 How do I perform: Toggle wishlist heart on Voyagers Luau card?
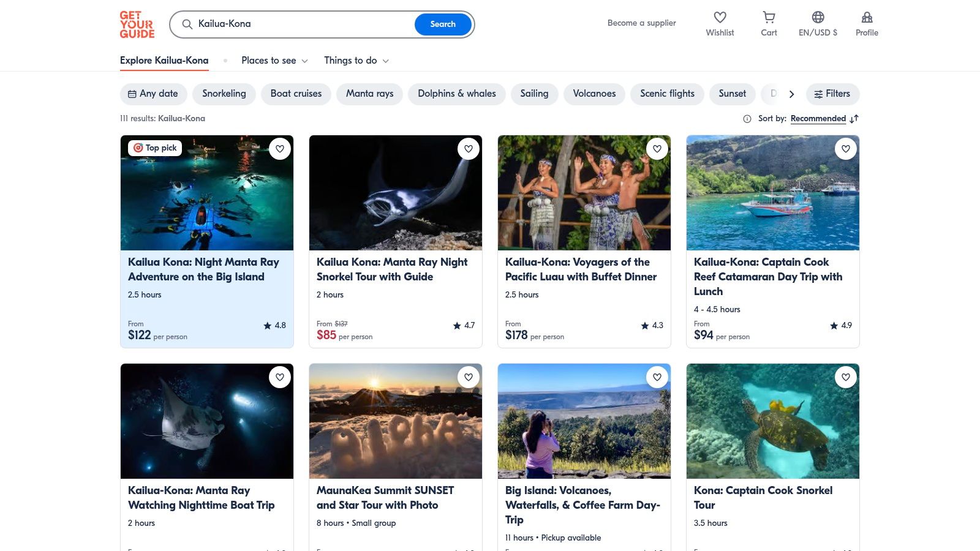pyautogui.click(x=657, y=149)
